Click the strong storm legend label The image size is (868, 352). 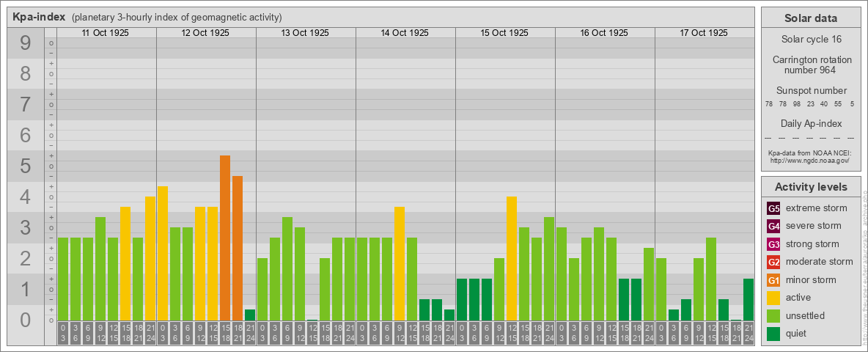[x=812, y=244]
